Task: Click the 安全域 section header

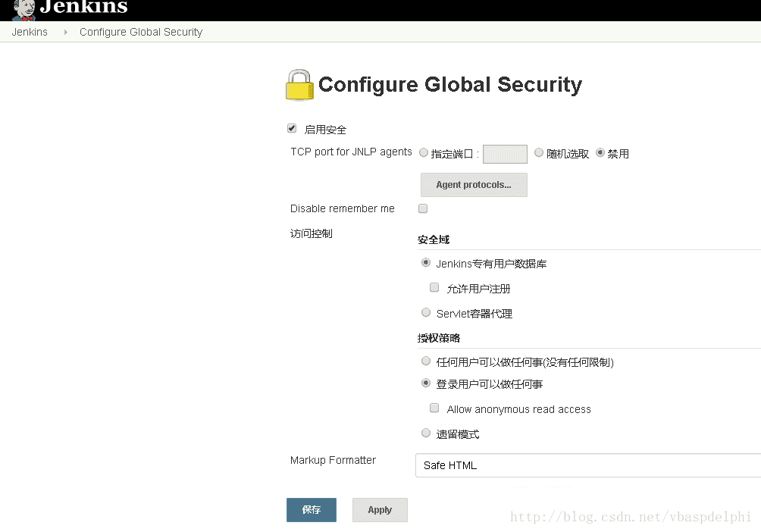Action: click(x=434, y=239)
